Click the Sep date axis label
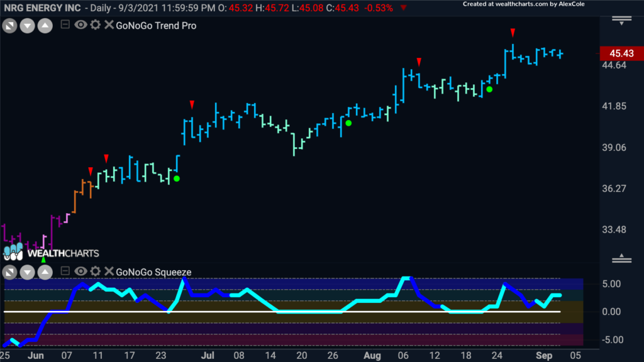Image resolution: width=644 pixels, height=362 pixels. tap(544, 356)
